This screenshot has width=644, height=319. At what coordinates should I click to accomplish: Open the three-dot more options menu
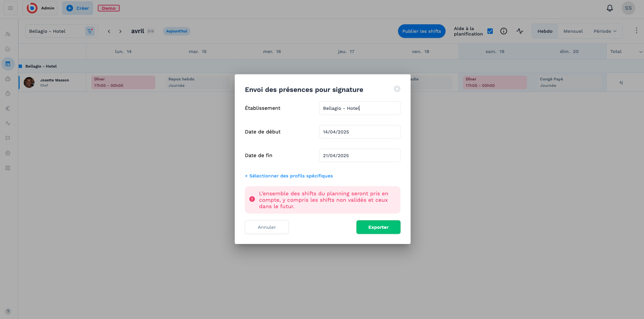click(636, 31)
